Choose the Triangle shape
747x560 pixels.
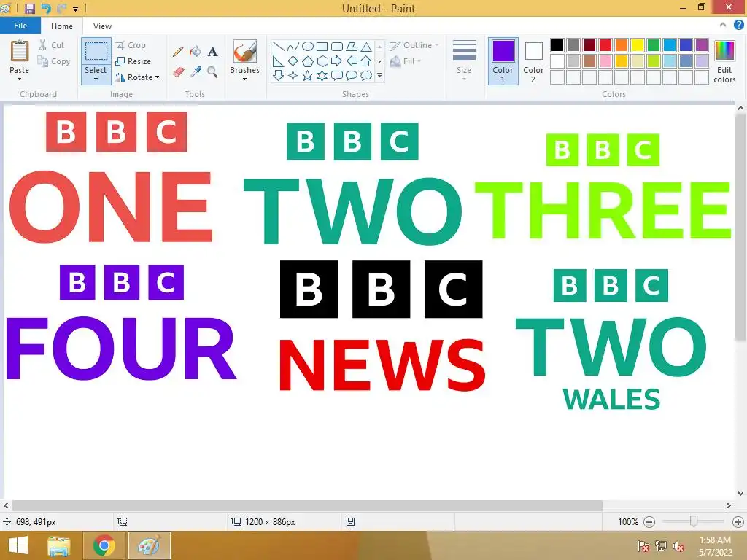366,47
